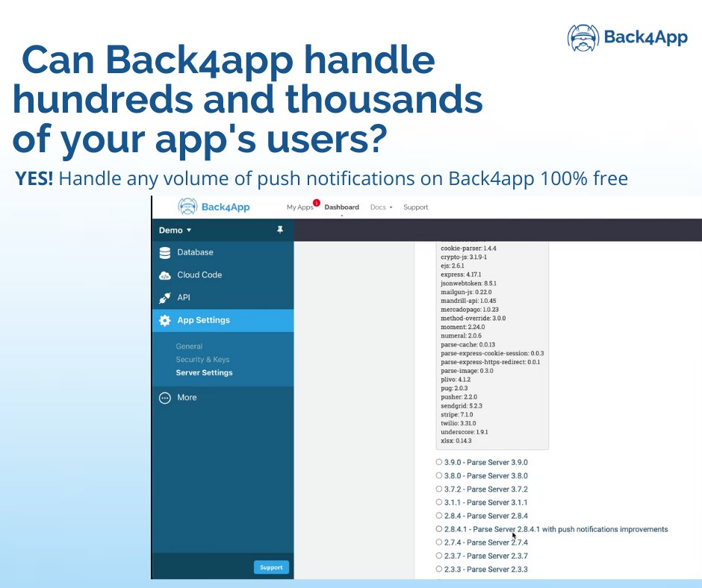This screenshot has height=588, width=702.
Task: Click the numeral: 2.0.6 entry
Action: click(x=461, y=336)
